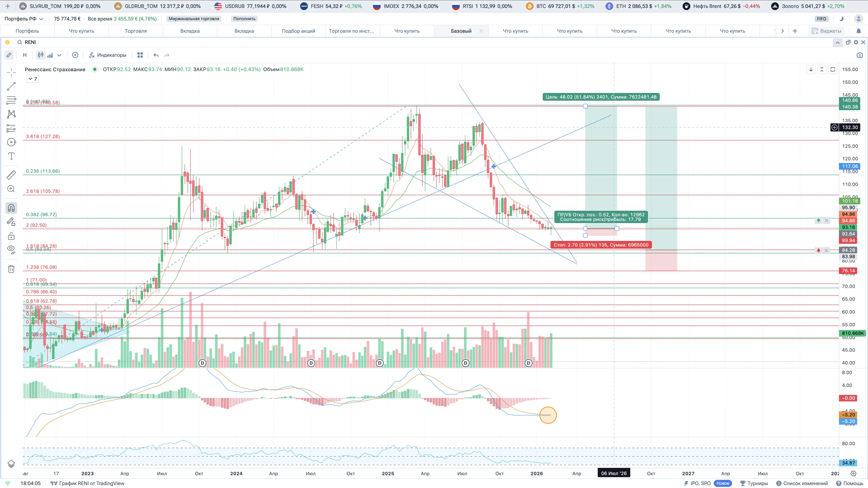868x488 pixels.
Task: Click the yellow widget color-link dot
Action: [8, 42]
